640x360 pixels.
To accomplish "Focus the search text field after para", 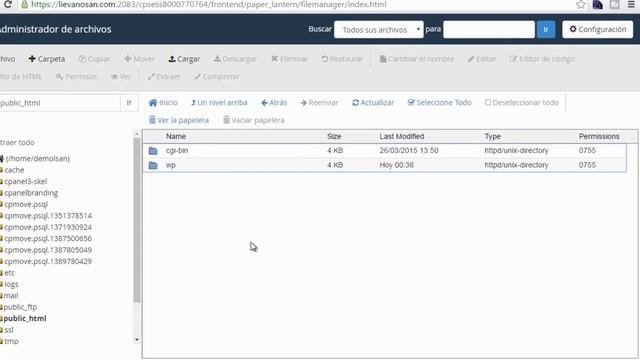I will [x=489, y=30].
